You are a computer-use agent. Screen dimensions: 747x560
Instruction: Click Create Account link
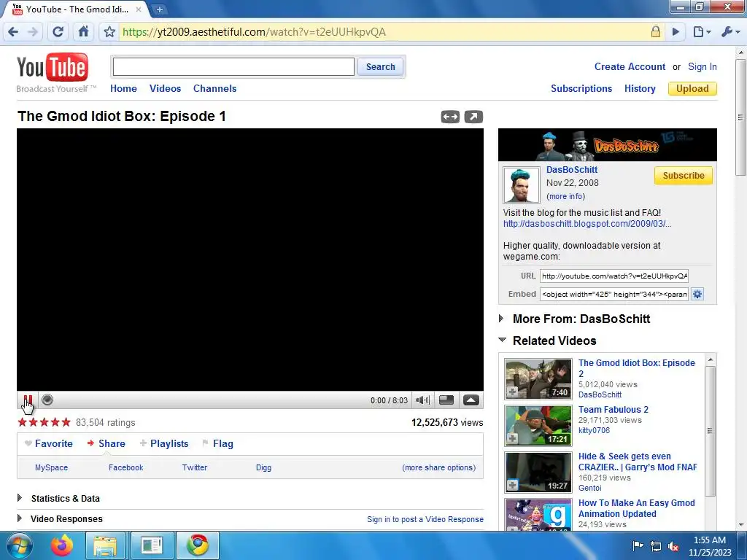(x=630, y=66)
